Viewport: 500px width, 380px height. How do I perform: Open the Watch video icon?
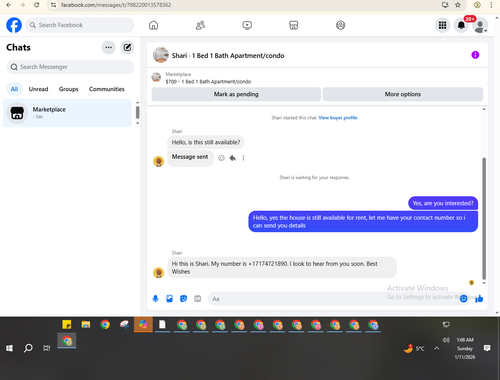click(247, 25)
